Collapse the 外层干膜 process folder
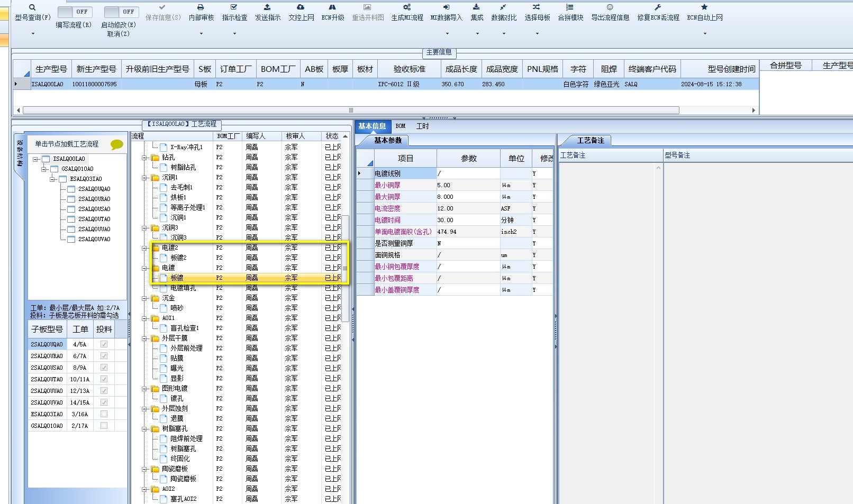Screen dimensions: 853x504 [144, 338]
